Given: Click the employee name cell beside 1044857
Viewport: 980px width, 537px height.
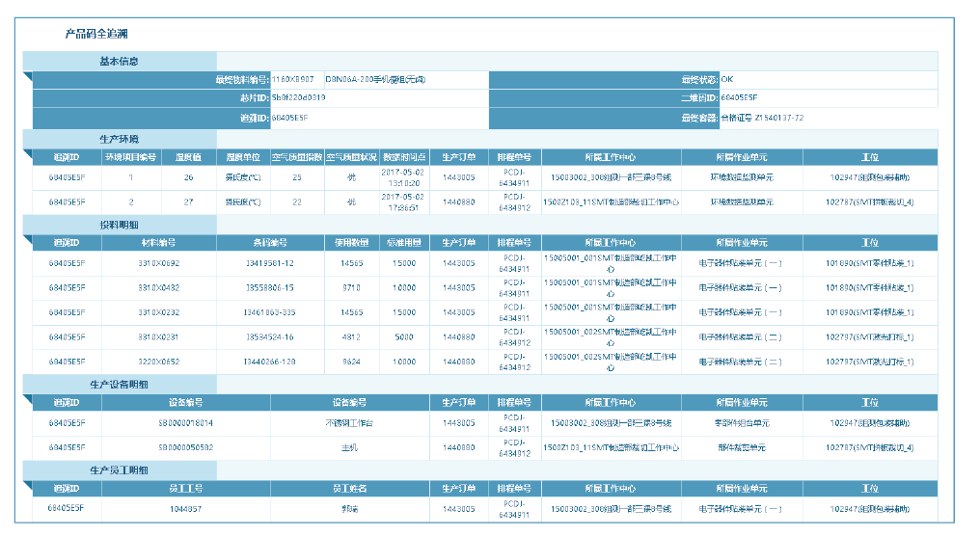Looking at the screenshot, I should [349, 509].
